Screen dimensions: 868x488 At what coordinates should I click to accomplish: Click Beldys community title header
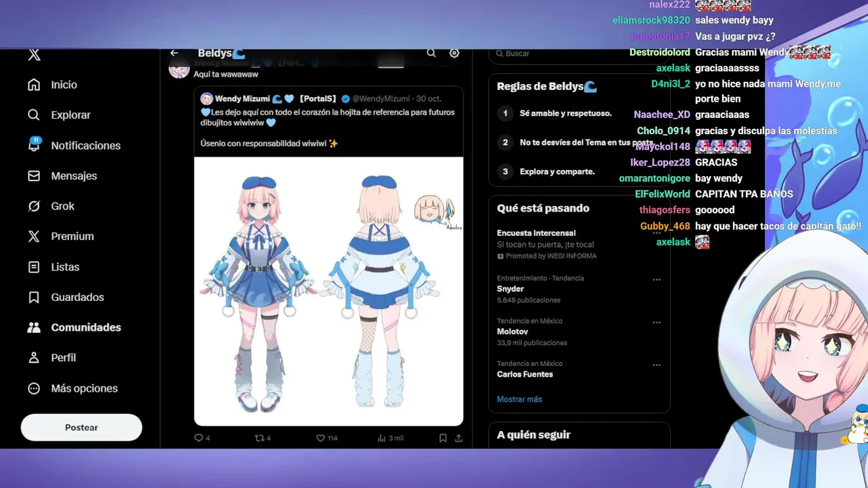[221, 53]
